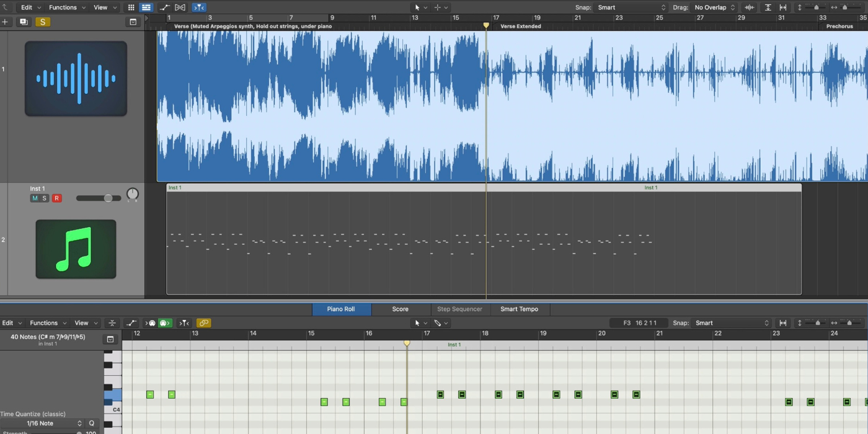Open the piano roll Edit menu
This screenshot has height=434, width=868.
click(x=12, y=323)
